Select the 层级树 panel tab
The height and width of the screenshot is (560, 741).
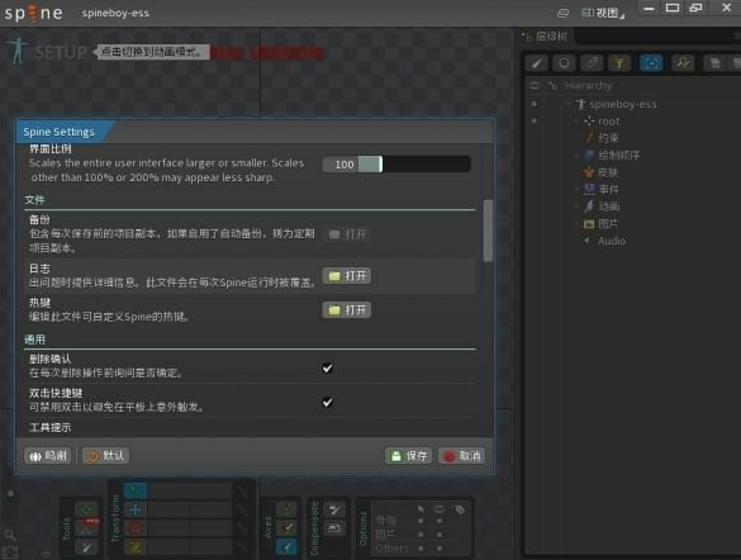(x=546, y=36)
